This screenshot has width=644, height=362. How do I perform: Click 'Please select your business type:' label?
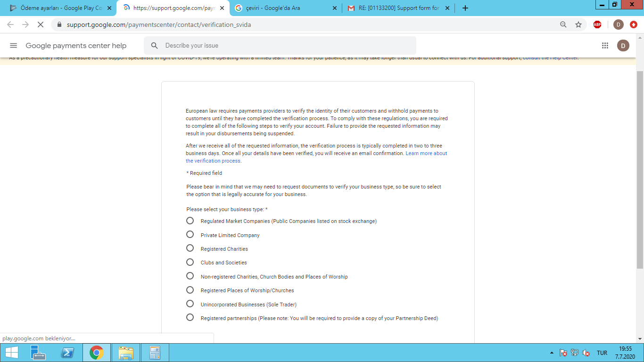[x=227, y=209]
